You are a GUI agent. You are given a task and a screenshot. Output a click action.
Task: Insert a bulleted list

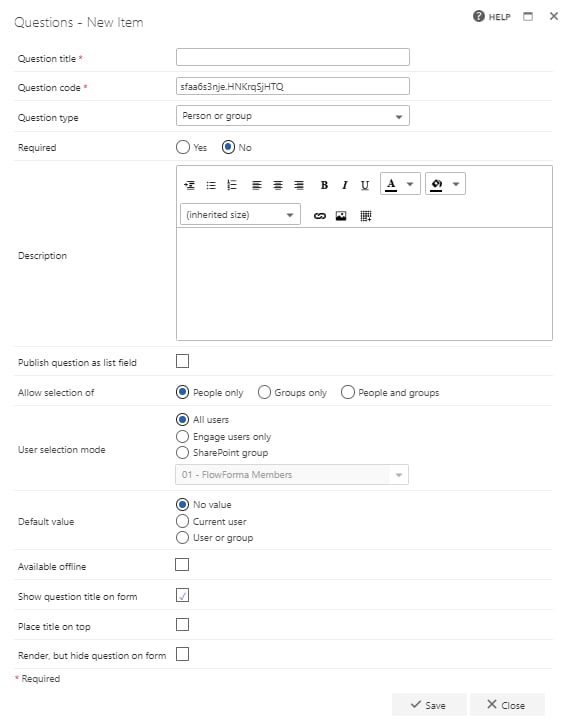coord(211,185)
